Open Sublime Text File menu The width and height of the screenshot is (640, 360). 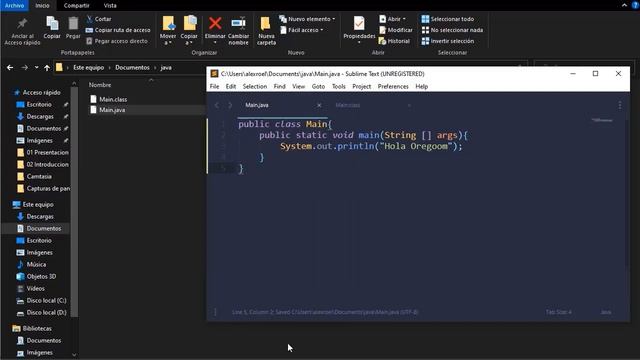point(214,87)
